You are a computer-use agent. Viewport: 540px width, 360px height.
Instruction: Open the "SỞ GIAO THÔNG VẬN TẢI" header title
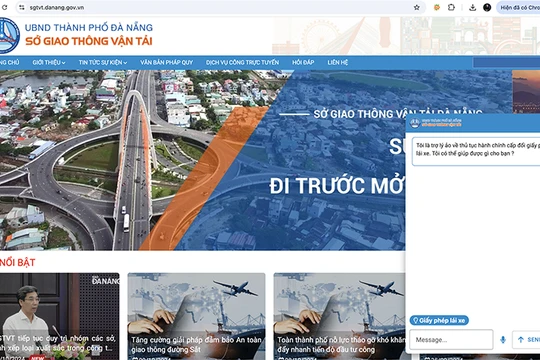pos(89,41)
